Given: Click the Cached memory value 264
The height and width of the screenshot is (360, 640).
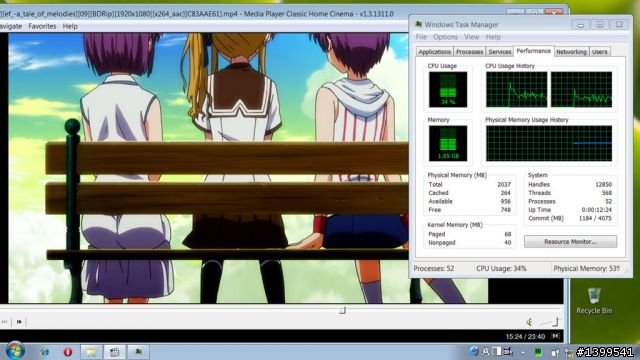Looking at the screenshot, I should coord(505,193).
